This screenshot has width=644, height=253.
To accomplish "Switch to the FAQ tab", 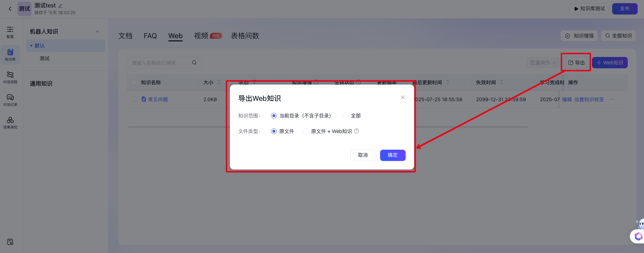I will tap(150, 36).
